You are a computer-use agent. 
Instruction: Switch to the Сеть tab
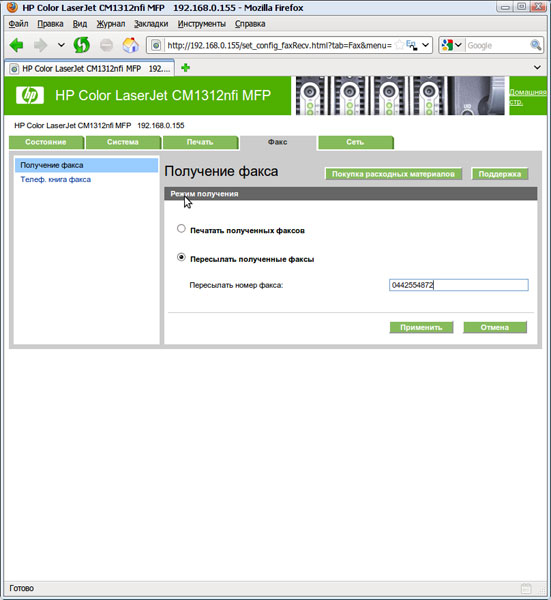click(355, 142)
